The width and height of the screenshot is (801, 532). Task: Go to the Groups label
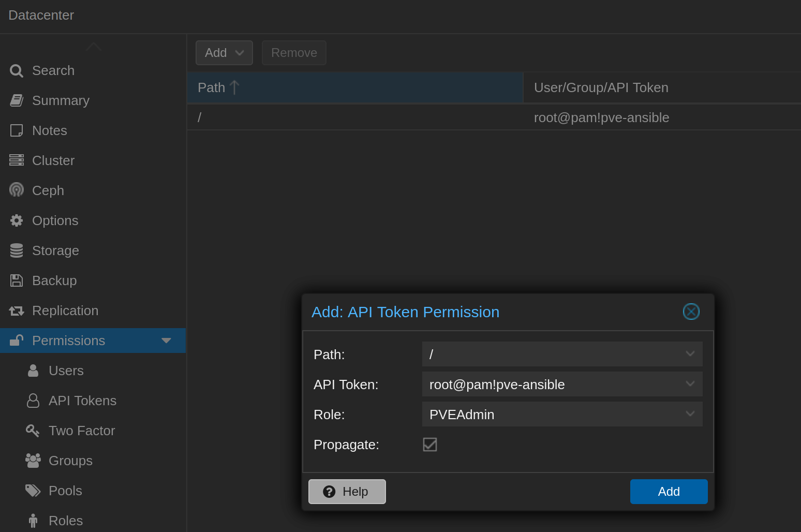[70, 461]
